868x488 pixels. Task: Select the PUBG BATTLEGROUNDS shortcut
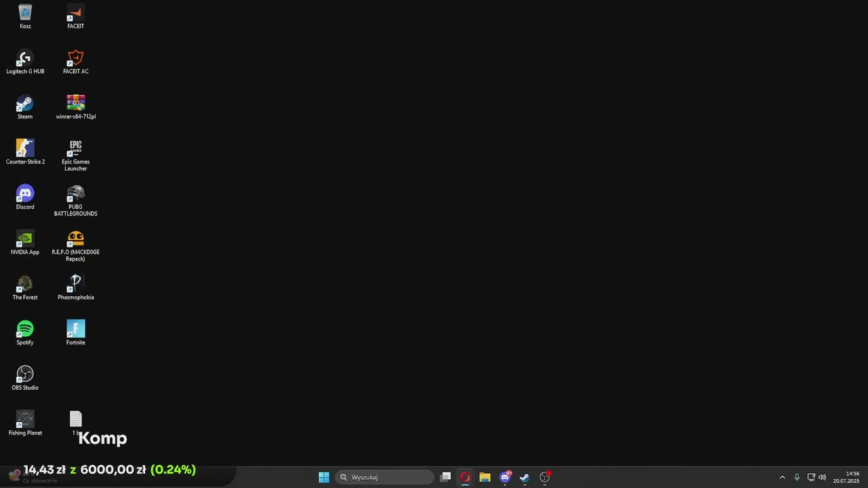75,201
